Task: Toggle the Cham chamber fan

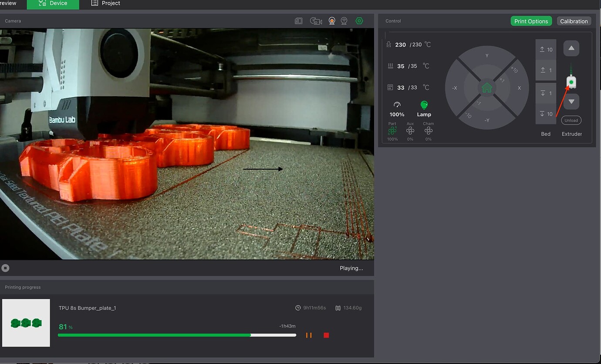Action: (x=429, y=131)
